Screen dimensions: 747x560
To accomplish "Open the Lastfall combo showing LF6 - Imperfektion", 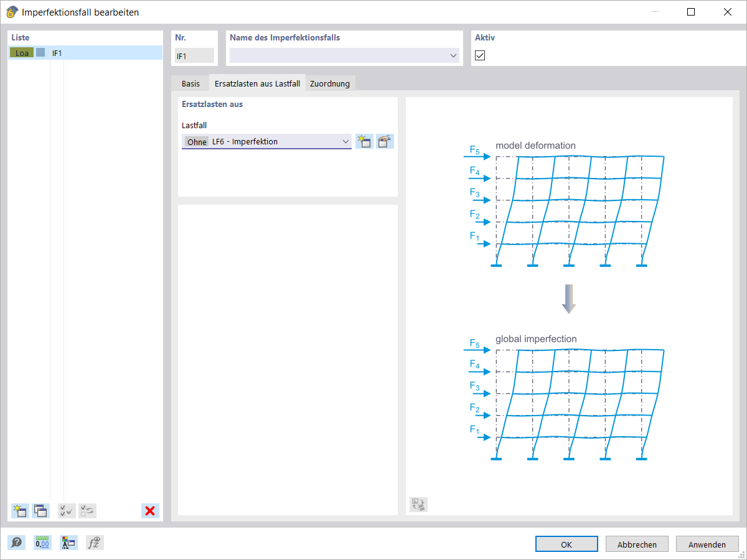I will click(x=346, y=141).
